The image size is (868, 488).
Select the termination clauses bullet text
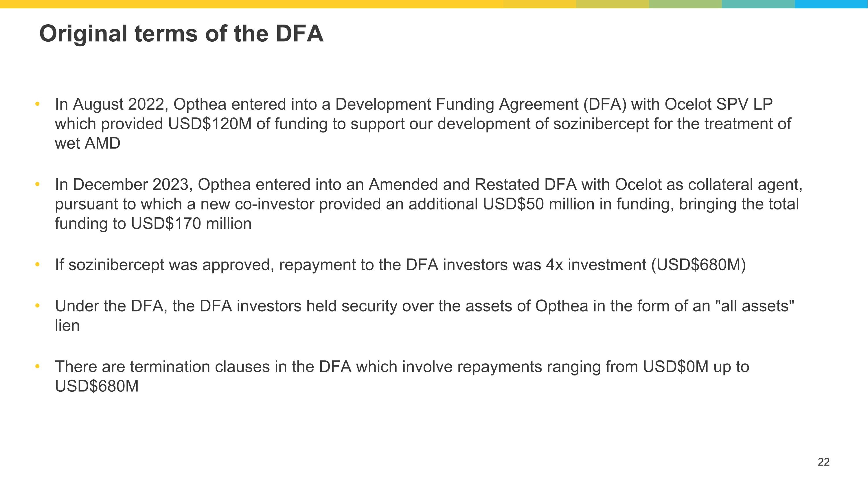tap(402, 367)
